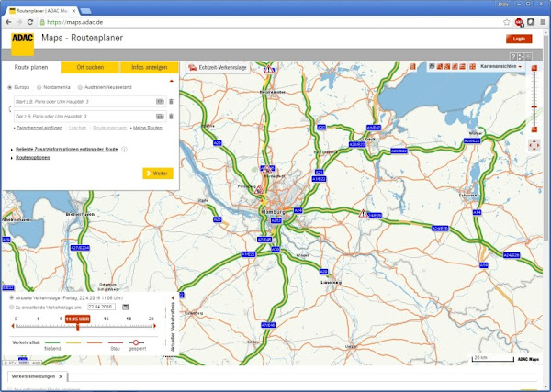Swap start and destination arrow icon
Image resolution: width=551 pixels, height=392 pixels.
click(x=10, y=109)
